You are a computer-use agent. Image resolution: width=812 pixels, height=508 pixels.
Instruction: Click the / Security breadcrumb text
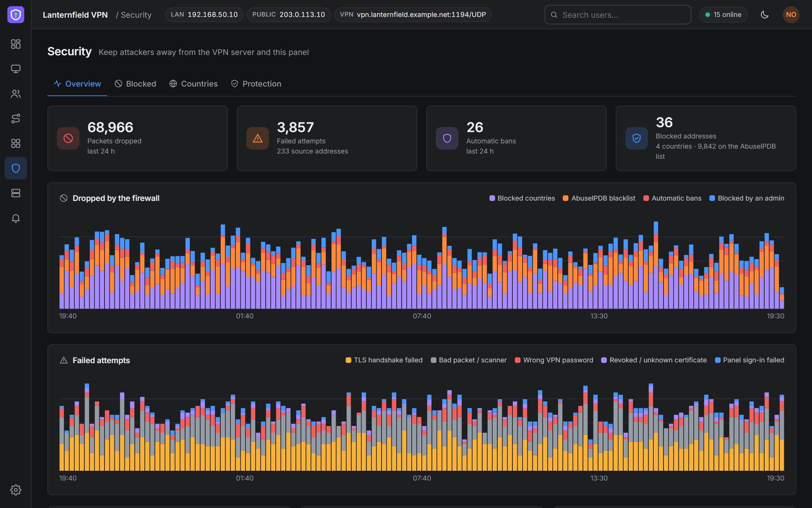[134, 15]
